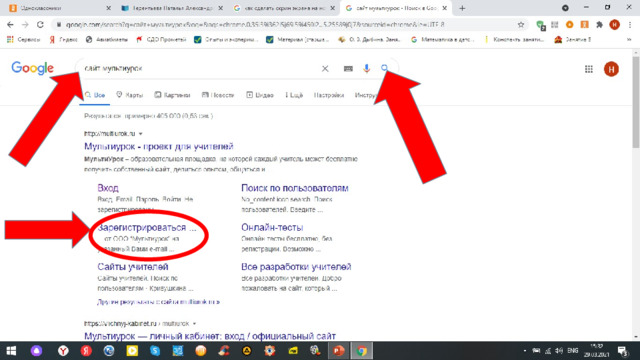
Task: Show hidden system tray icons
Action: point(524,351)
